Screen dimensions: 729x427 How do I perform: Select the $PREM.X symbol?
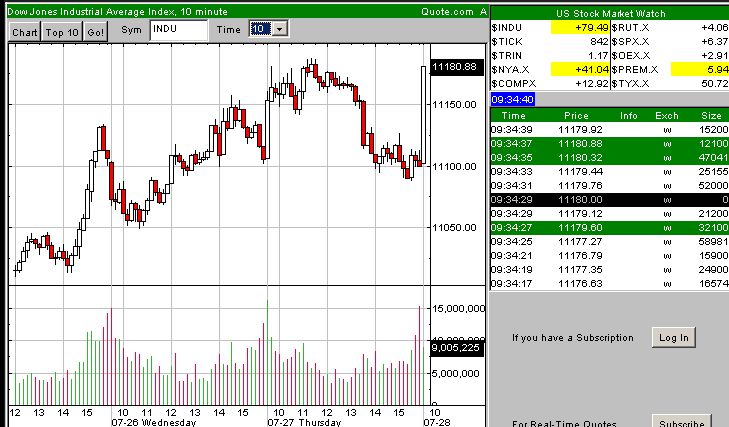click(635, 70)
